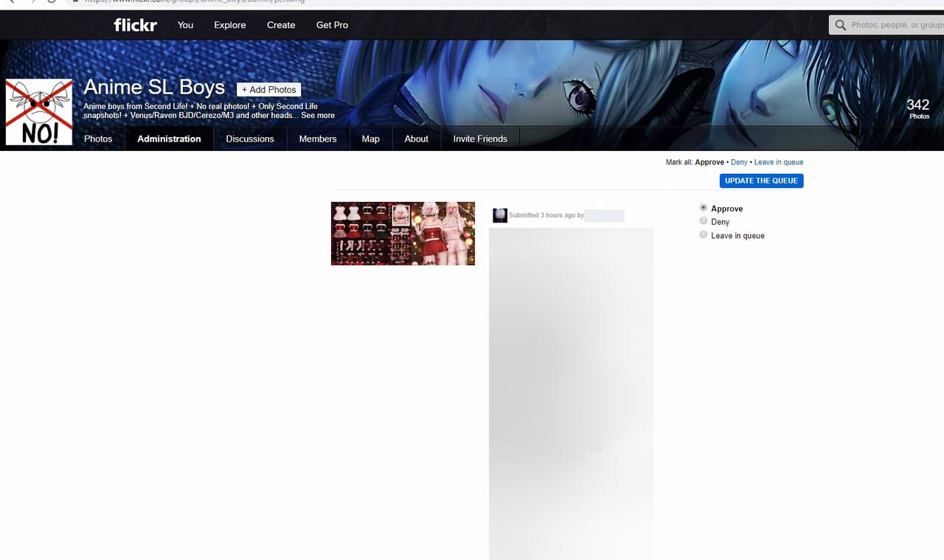Click the group NO! avatar icon
This screenshot has width=944, height=560.
39,112
